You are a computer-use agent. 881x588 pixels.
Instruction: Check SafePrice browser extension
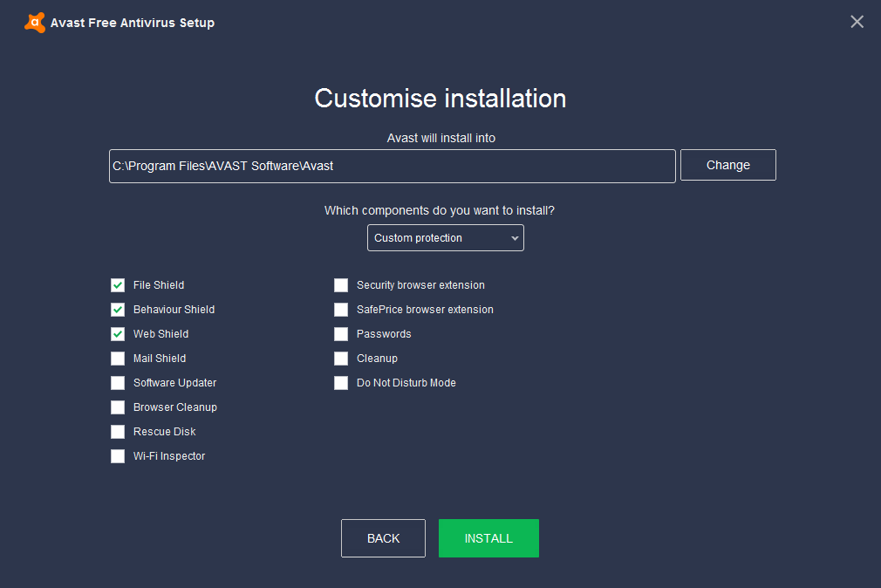pos(341,310)
